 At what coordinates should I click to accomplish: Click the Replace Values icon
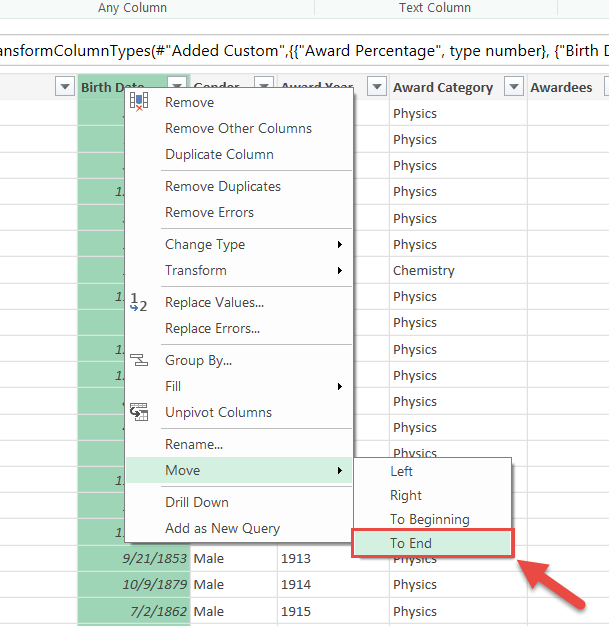coord(139,302)
